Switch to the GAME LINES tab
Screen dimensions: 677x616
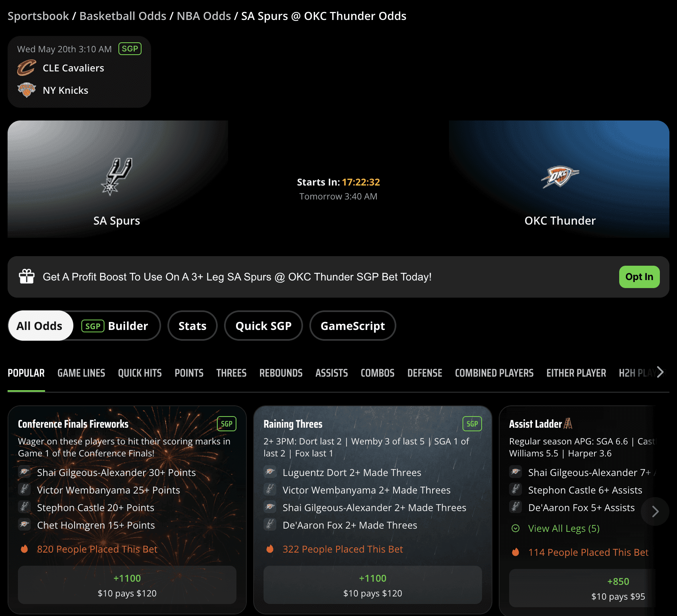81,373
